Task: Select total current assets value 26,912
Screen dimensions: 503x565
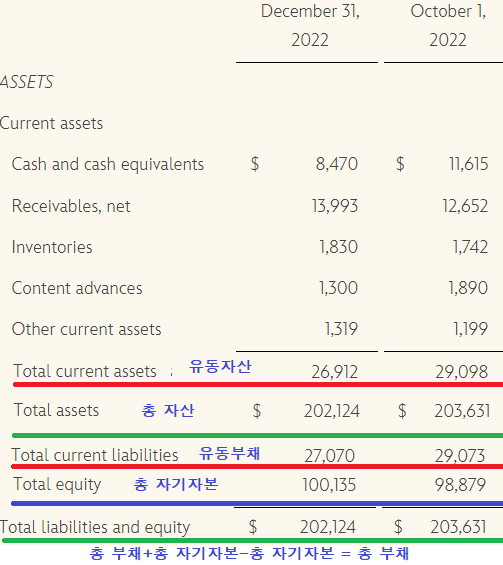Action: pos(335,372)
